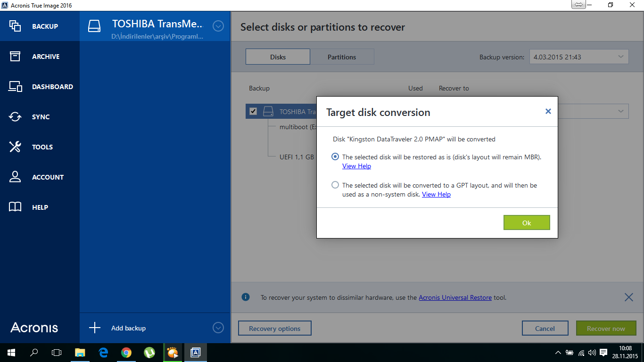This screenshot has height=362, width=644.
Task: Click the plus icon to add backup
Action: click(x=95, y=328)
